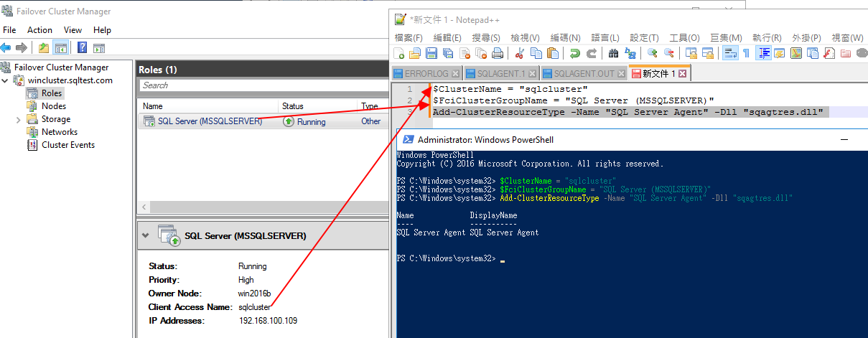Select Networks in the cluster tree
This screenshot has height=338, width=868.
pyautogui.click(x=60, y=132)
